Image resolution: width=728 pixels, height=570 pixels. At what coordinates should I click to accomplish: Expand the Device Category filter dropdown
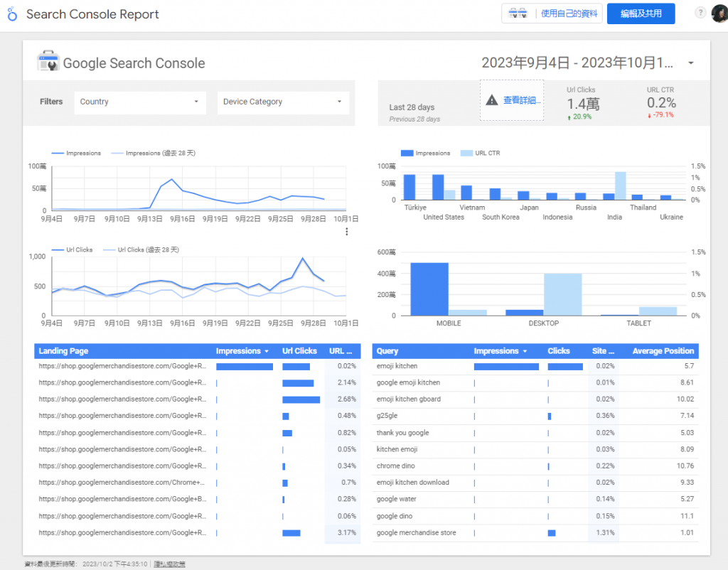click(282, 102)
